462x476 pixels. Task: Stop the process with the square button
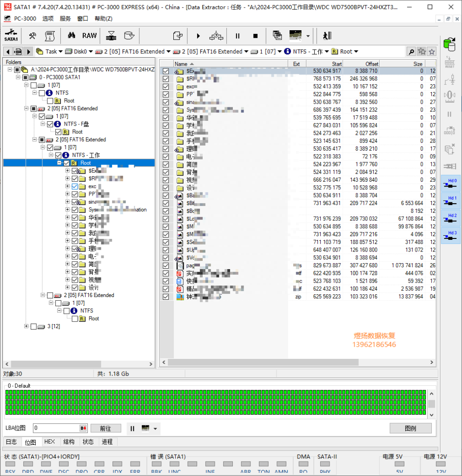(255, 36)
